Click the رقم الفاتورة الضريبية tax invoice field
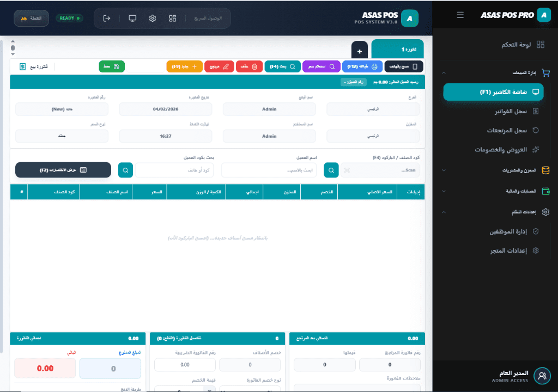Viewport: 558px width, 392px height. (x=185, y=365)
